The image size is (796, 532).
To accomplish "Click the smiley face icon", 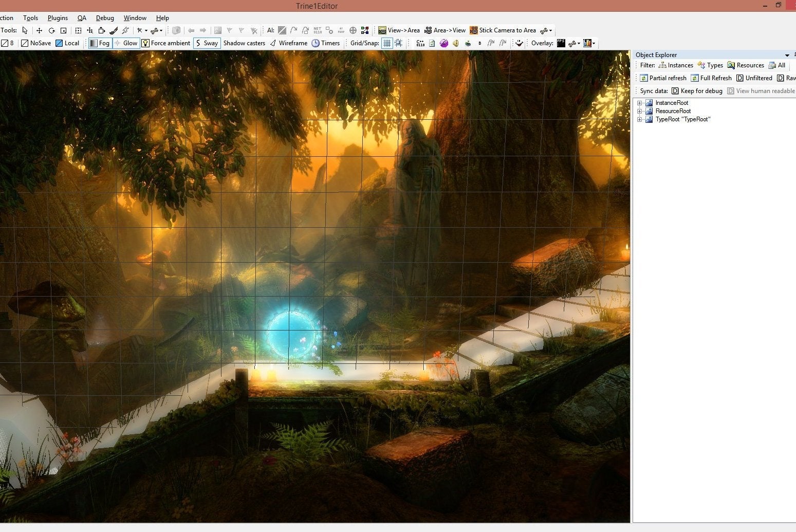I will (520, 43).
